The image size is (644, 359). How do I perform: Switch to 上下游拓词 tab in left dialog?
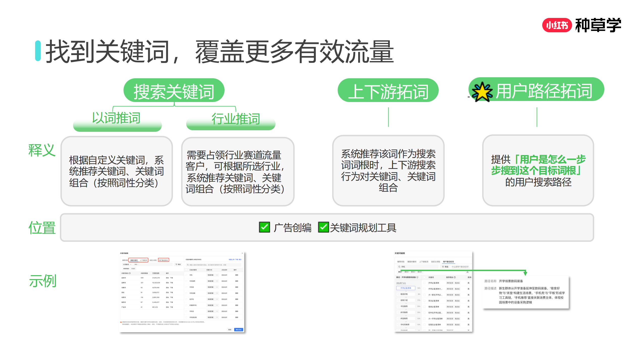pyautogui.click(x=143, y=260)
